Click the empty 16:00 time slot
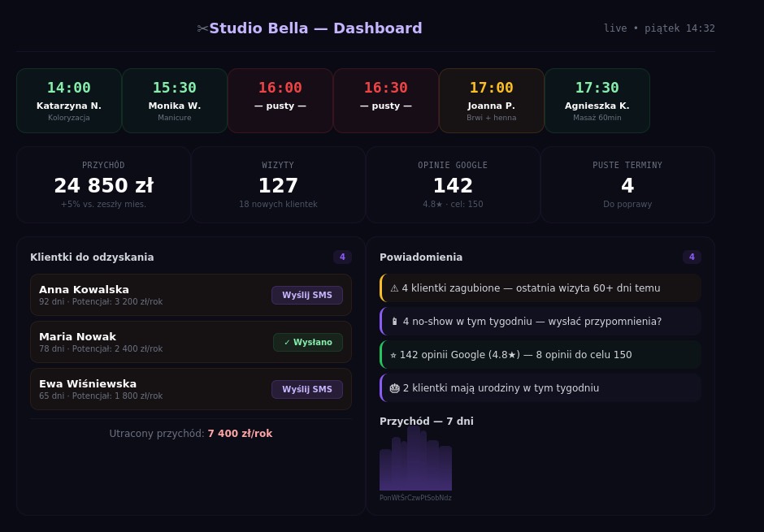Screen dimensions: 764x532 coord(280,101)
